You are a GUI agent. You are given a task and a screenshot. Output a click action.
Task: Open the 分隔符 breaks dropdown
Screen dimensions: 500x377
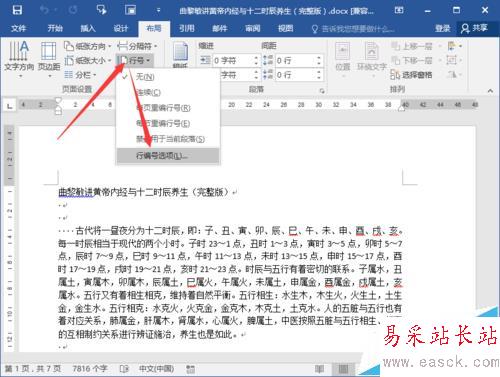coord(137,46)
